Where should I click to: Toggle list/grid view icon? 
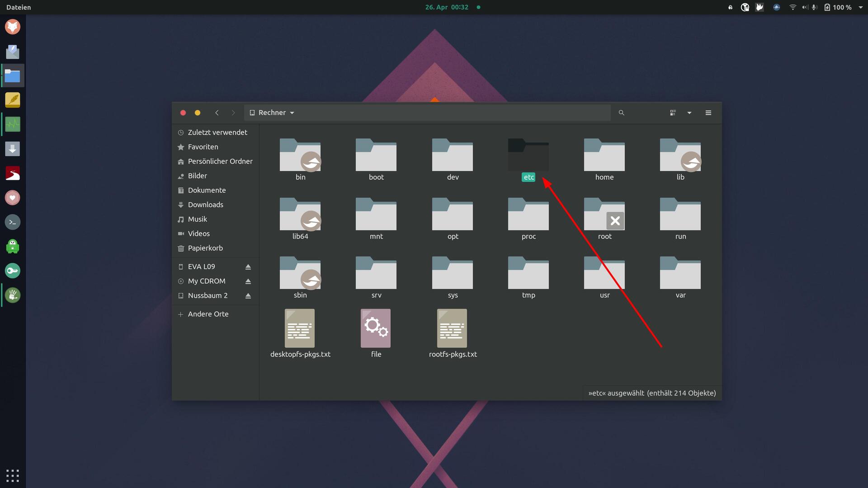pos(673,113)
